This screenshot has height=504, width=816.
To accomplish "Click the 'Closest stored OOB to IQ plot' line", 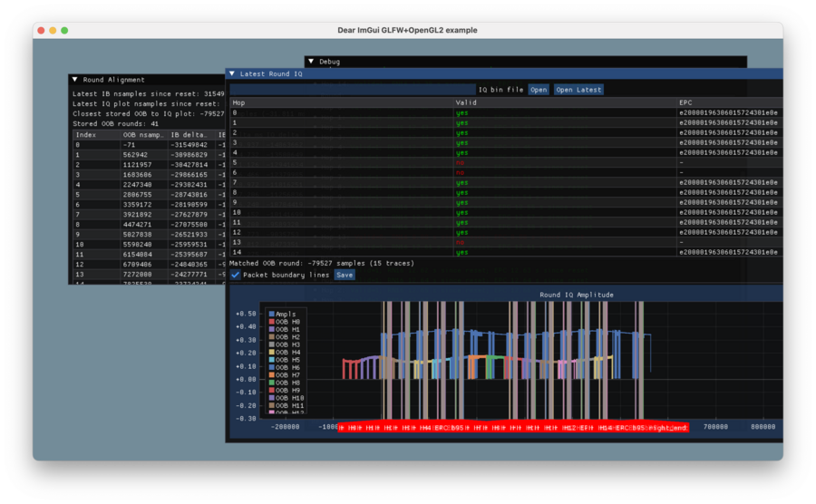I will [x=149, y=114].
